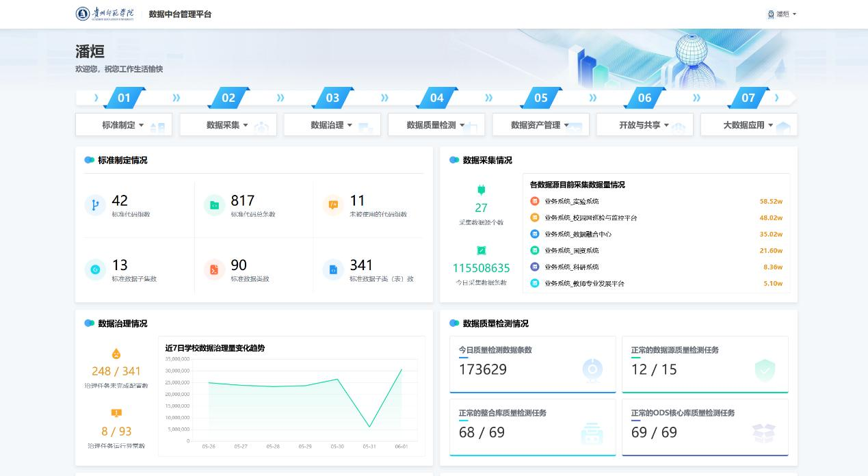Expand the 数据质量检测 dropdown menu
868x476 pixels.
436,125
